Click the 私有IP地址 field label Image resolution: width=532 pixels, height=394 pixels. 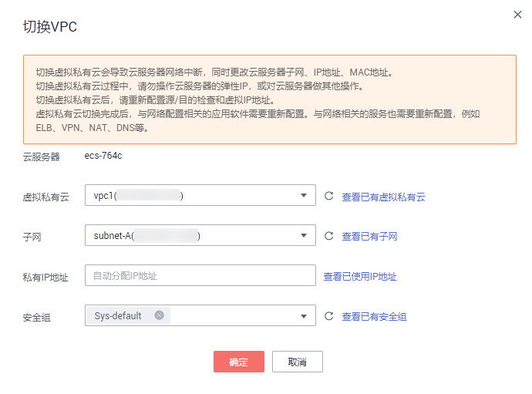(45, 278)
